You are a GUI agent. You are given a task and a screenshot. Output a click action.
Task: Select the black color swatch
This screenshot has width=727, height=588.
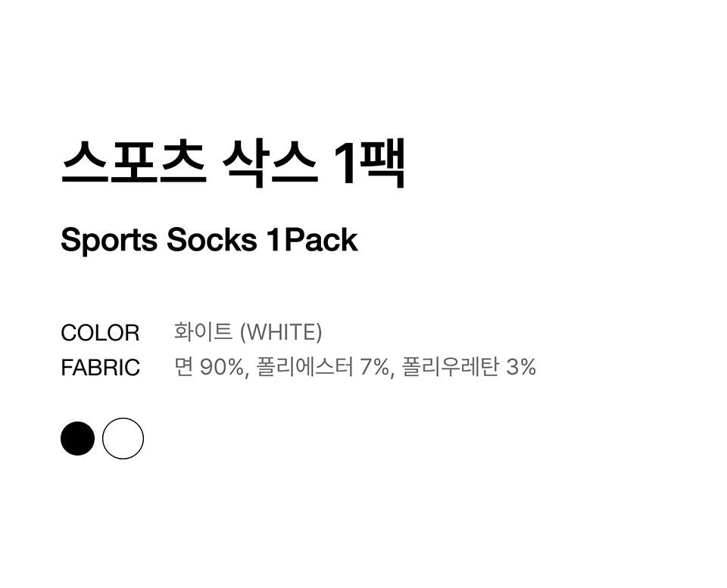pyautogui.click(x=77, y=439)
